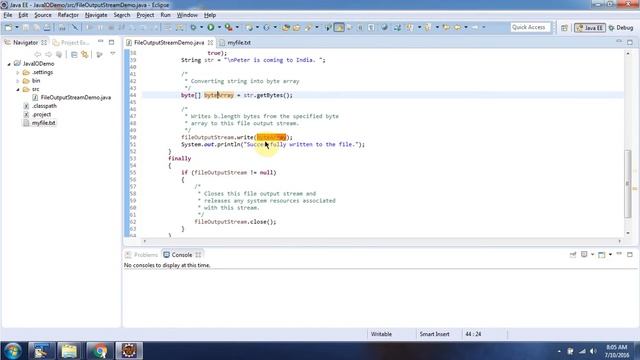The width and height of the screenshot is (640, 360).
Task: Switch to the Debug perspective
Action: (x=621, y=28)
